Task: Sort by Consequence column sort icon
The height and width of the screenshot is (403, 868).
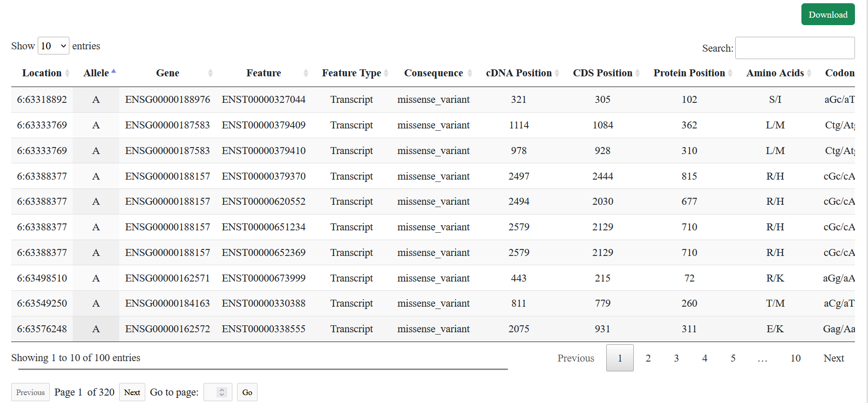Action: (x=470, y=73)
